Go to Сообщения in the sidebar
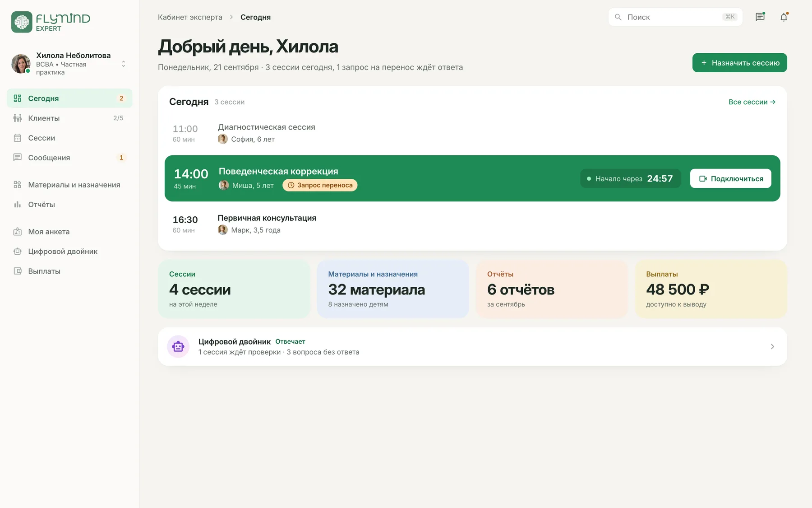The image size is (812, 508). pos(69,158)
